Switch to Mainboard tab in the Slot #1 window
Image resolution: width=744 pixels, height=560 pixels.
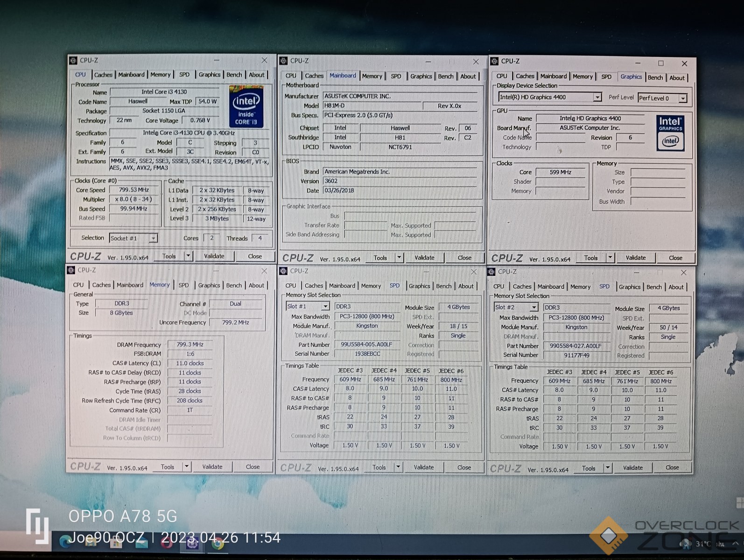[342, 286]
